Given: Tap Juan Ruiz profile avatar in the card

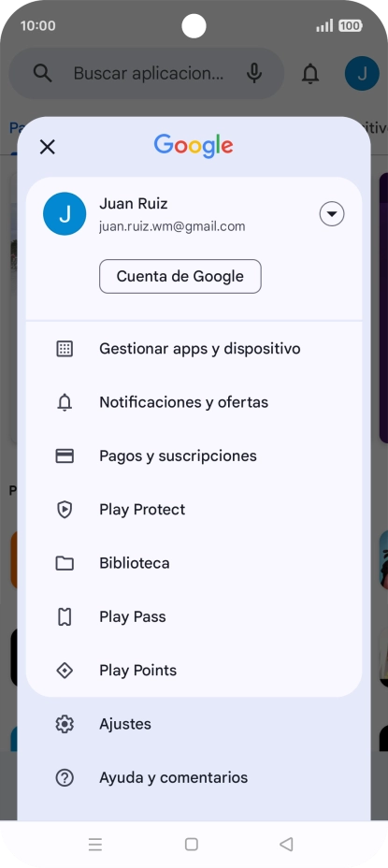Looking at the screenshot, I should pyautogui.click(x=65, y=214).
